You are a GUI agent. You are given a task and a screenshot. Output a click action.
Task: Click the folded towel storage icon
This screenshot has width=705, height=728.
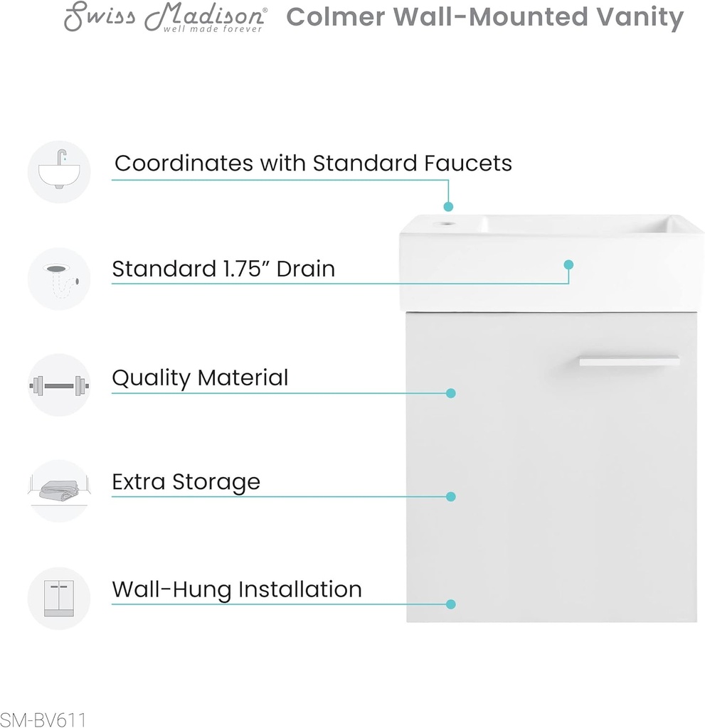click(59, 491)
